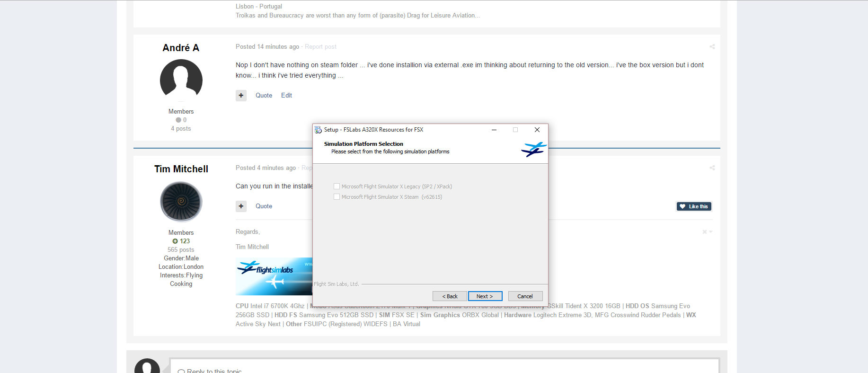Click the 'Simulation Platform Selection' dialog heading
Viewport: 868px width, 373px height.
[x=363, y=144]
